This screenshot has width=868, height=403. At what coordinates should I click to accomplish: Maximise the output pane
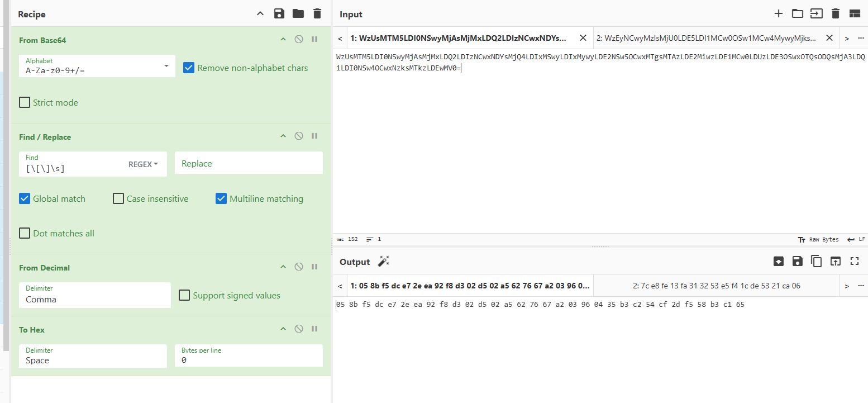(854, 261)
